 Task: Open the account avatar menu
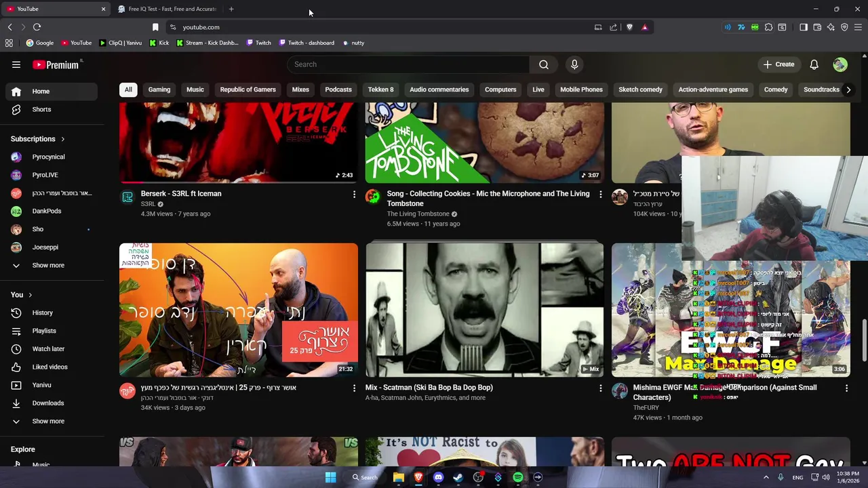(840, 64)
